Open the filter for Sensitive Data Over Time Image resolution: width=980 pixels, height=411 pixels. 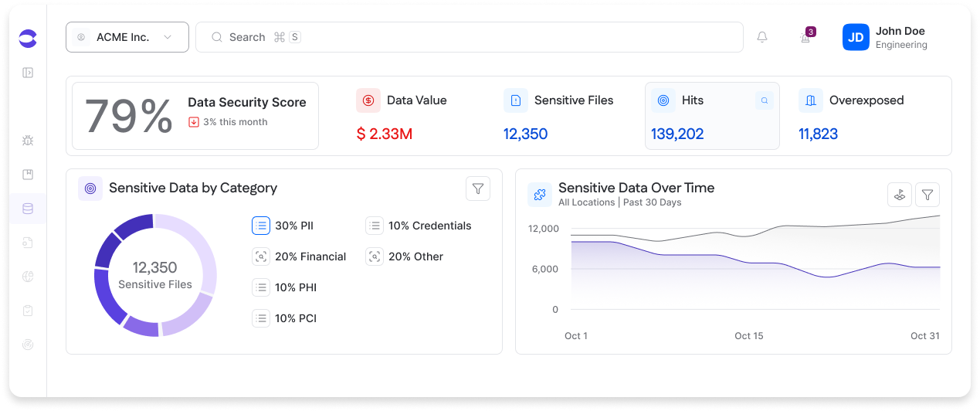pyautogui.click(x=927, y=195)
